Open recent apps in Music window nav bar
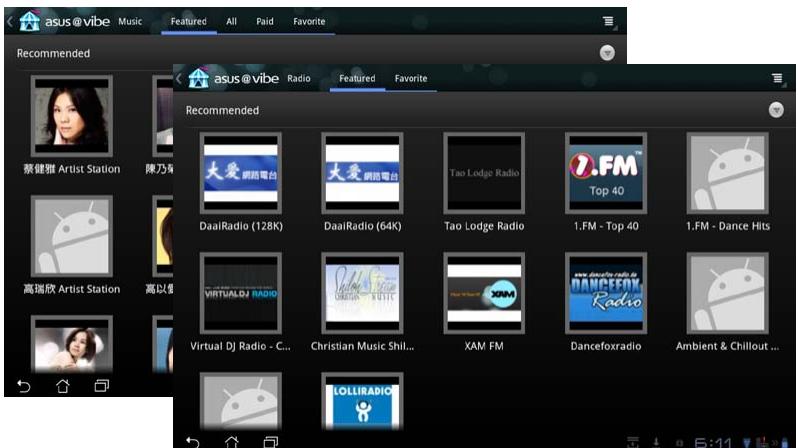The image size is (798, 448). tap(102, 386)
